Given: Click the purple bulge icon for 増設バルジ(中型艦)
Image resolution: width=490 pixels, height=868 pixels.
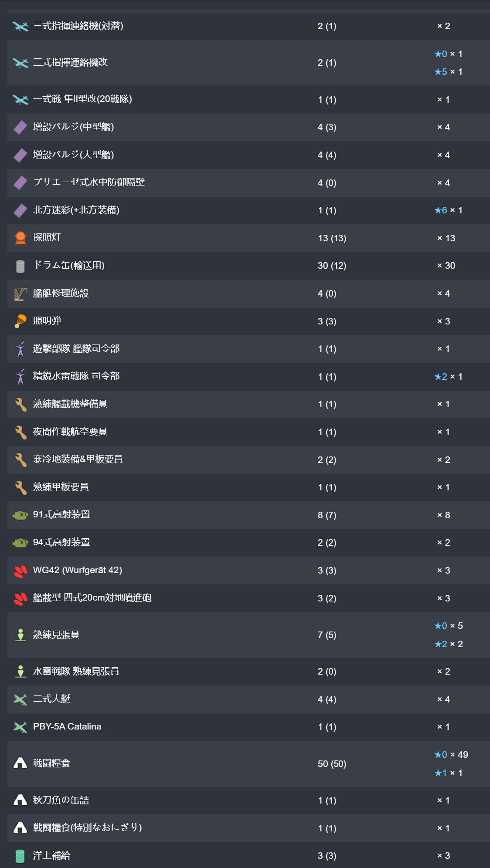Looking at the screenshot, I should (x=20, y=127).
